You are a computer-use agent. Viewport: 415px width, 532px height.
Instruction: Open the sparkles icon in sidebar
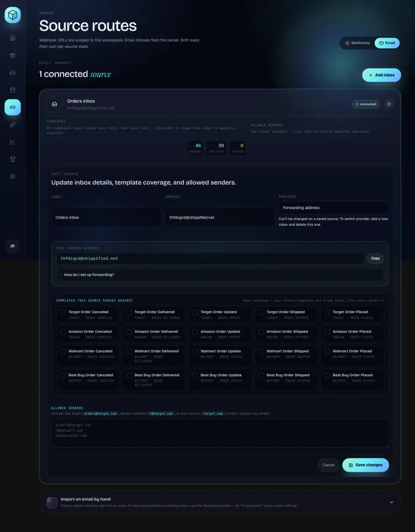(12, 125)
